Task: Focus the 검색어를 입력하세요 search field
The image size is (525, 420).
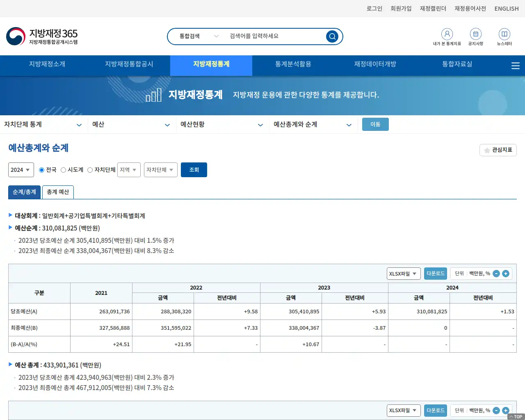Action: pyautogui.click(x=275, y=36)
